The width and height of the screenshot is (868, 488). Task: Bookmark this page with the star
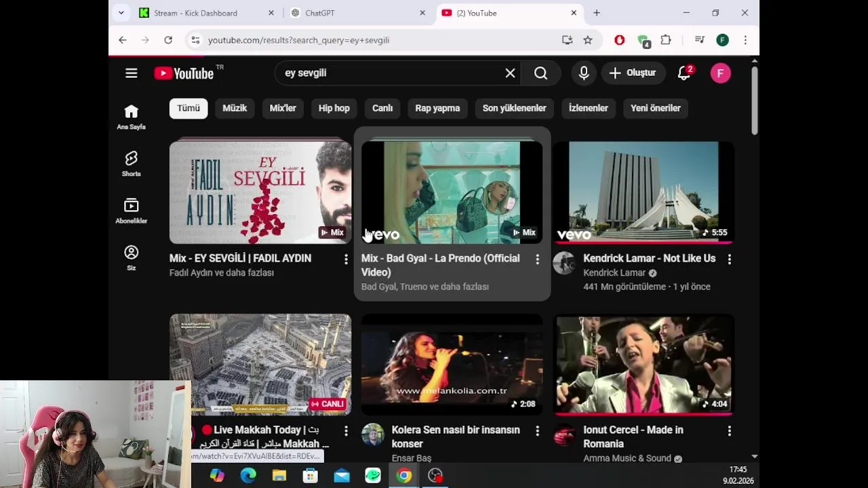point(588,40)
